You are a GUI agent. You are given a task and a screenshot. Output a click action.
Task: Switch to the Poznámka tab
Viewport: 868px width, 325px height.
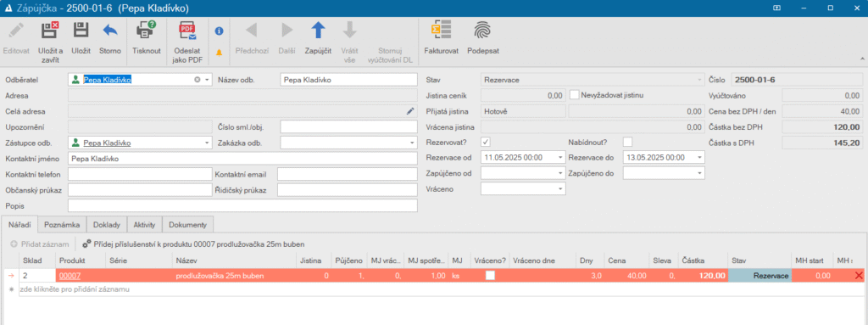click(63, 225)
